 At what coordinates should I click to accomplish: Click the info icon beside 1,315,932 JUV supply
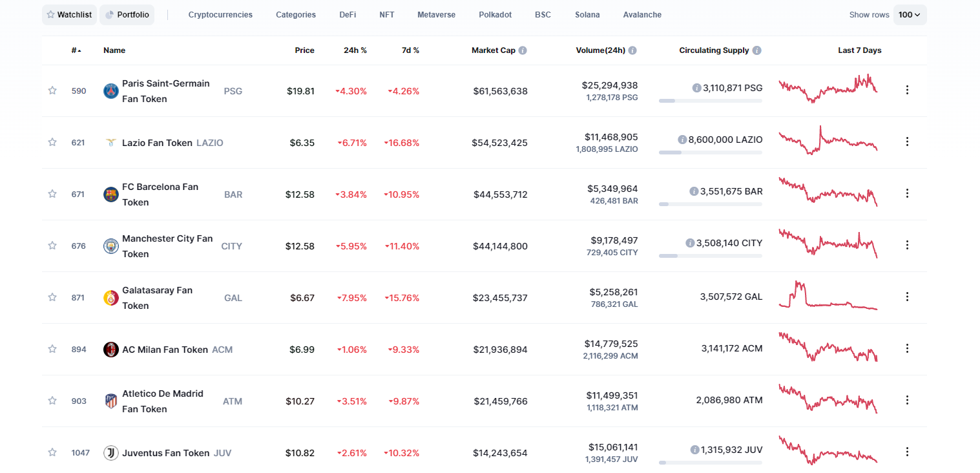click(694, 450)
